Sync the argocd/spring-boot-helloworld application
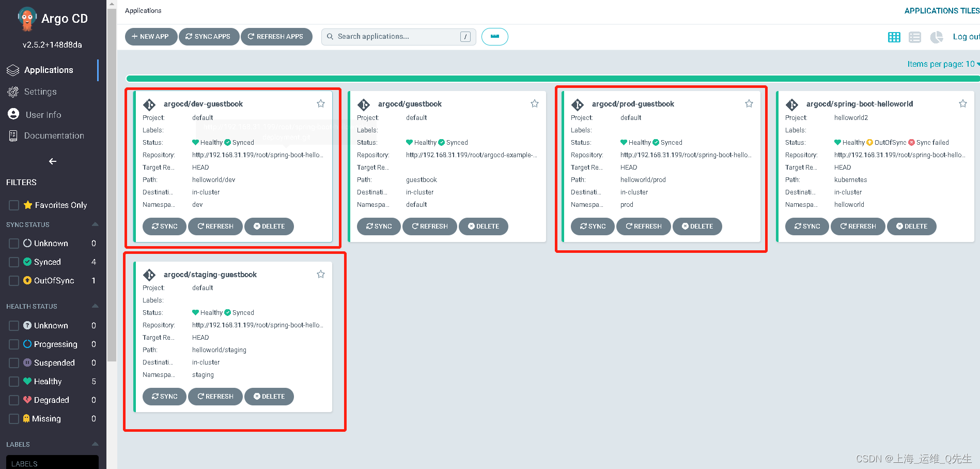980x469 pixels. click(x=807, y=226)
